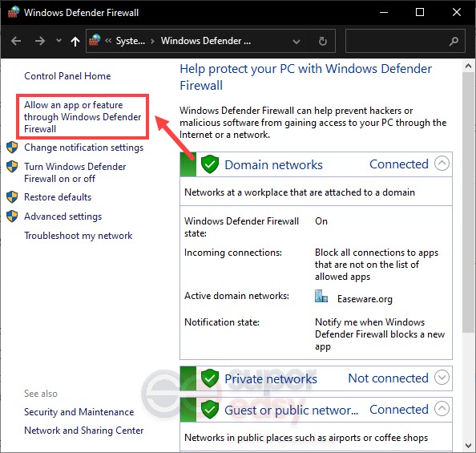Click the shield icon beside Restore defaults
This screenshot has width=476, height=453.
point(12,197)
